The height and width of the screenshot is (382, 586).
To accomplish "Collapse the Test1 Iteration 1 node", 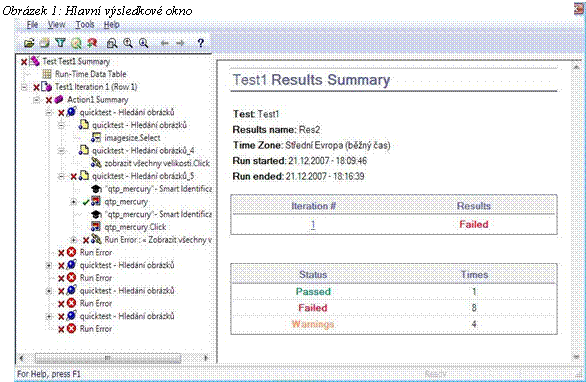I will click(24, 87).
